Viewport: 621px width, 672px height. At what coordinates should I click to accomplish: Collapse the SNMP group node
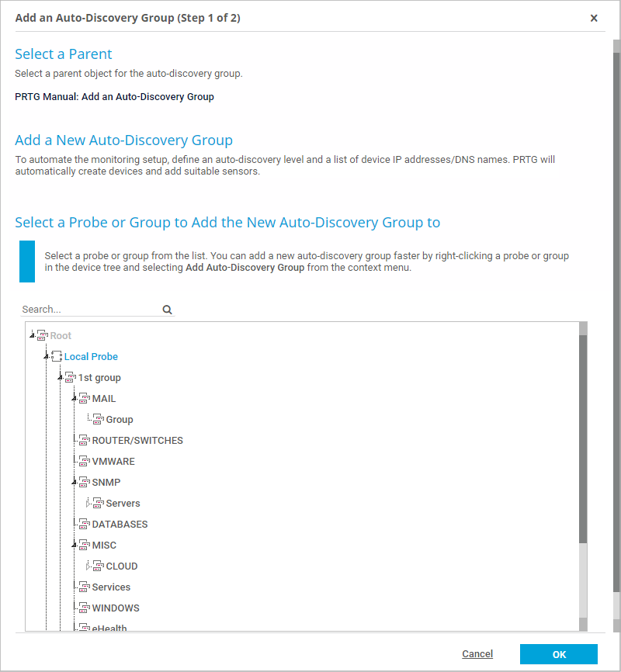tap(75, 483)
